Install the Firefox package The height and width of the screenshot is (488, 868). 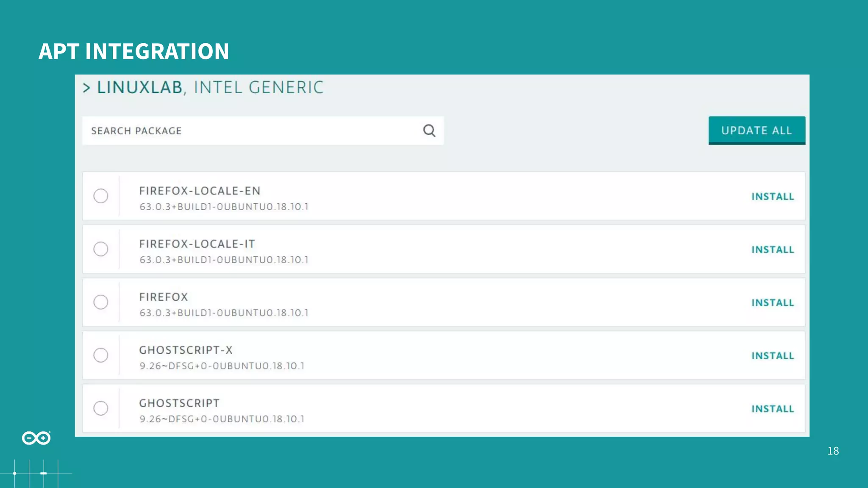pyautogui.click(x=773, y=302)
